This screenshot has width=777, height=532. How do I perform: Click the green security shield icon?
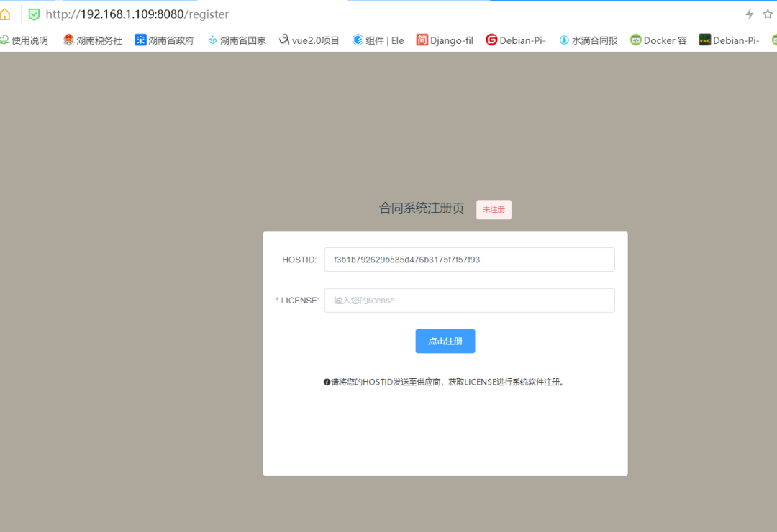(34, 14)
